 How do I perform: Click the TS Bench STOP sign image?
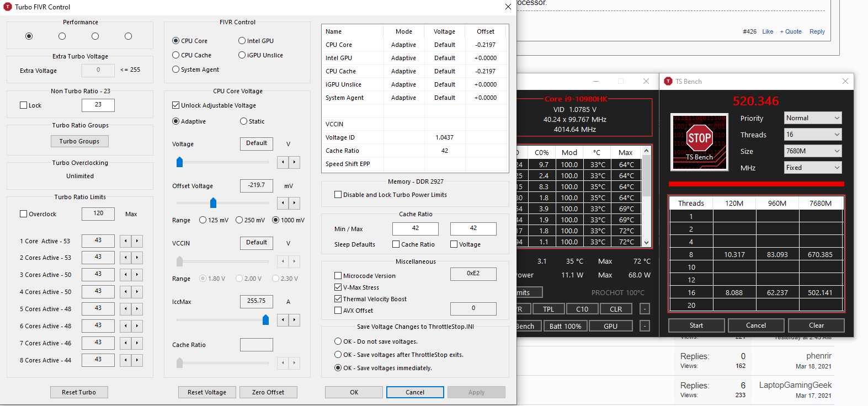coord(699,142)
